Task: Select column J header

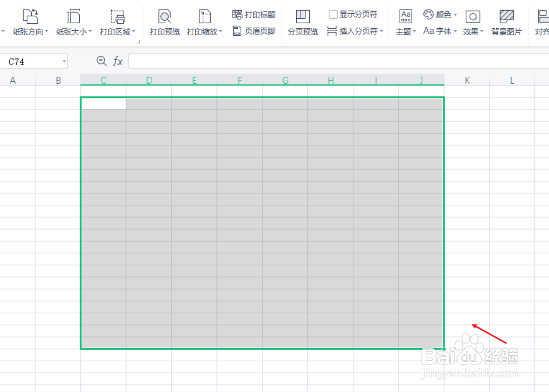Action: (421, 80)
